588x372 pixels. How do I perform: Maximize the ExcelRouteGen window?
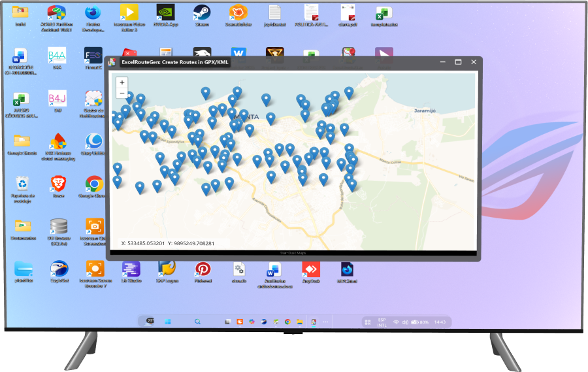click(x=458, y=62)
